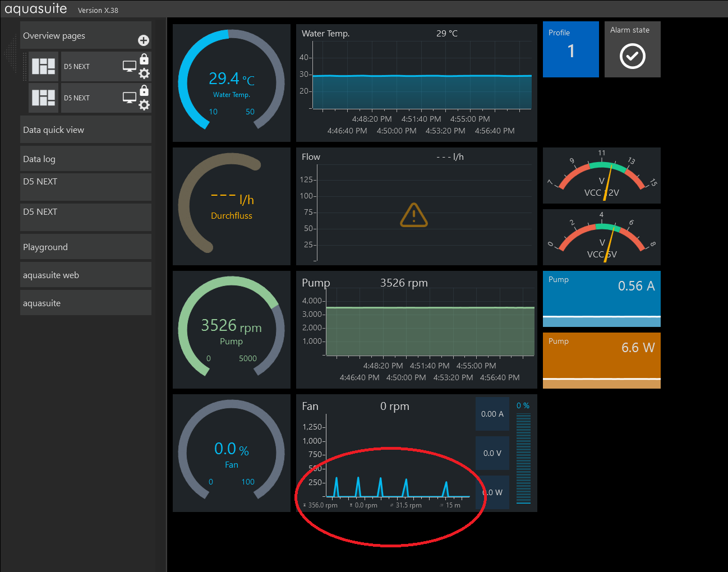Click the Pump 0.56 A current tile
The width and height of the screenshot is (728, 572).
[x=601, y=299]
